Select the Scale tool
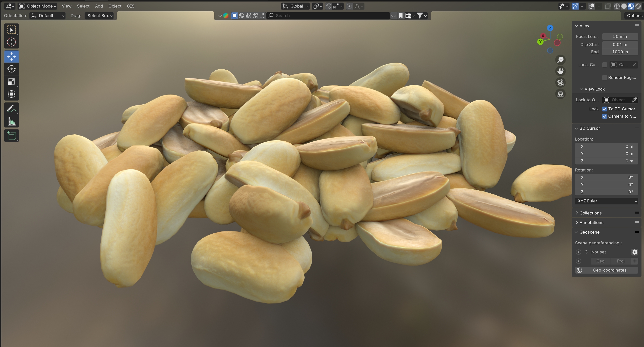This screenshot has width=644, height=347. tap(11, 81)
